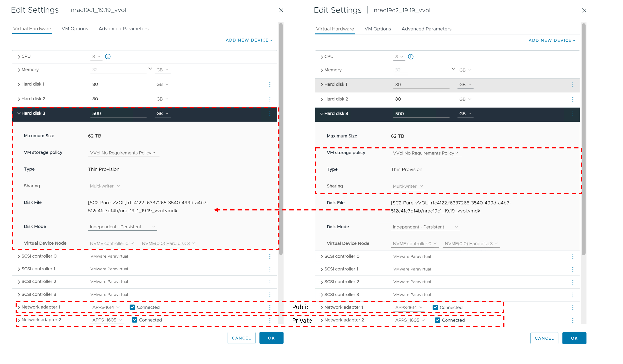623x364 pixels.
Task: Open Hard disk 2 options menu in nrac19c2 panel
Action: tap(573, 99)
